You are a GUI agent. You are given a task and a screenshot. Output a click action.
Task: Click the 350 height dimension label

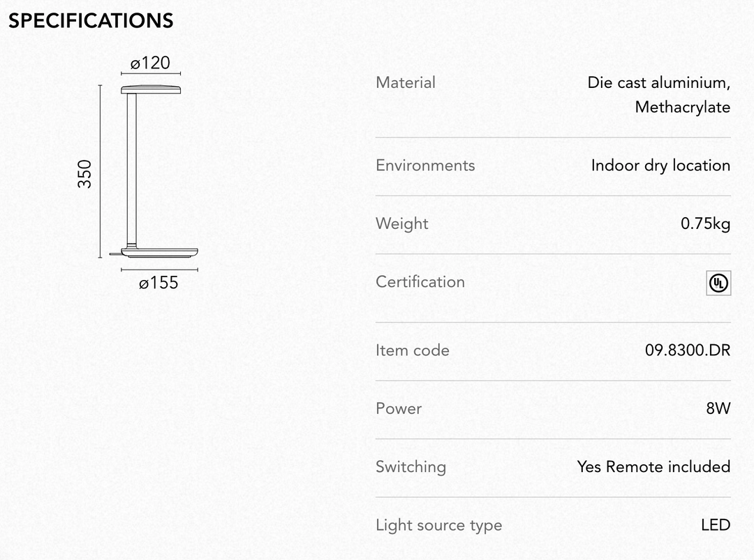point(84,174)
